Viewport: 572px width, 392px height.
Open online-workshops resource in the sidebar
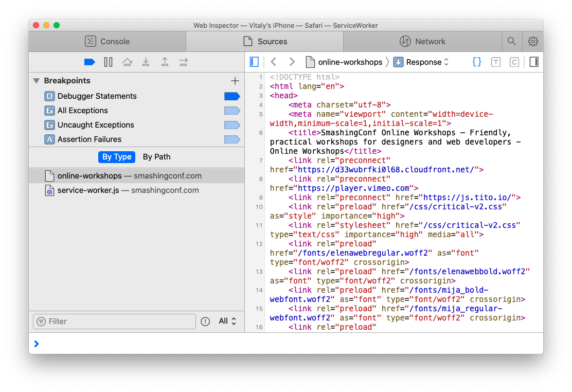[x=136, y=176]
